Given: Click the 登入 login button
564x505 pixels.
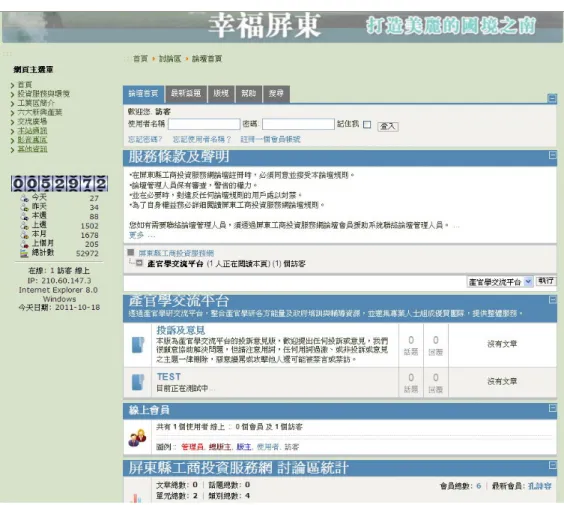Looking at the screenshot, I should (388, 126).
